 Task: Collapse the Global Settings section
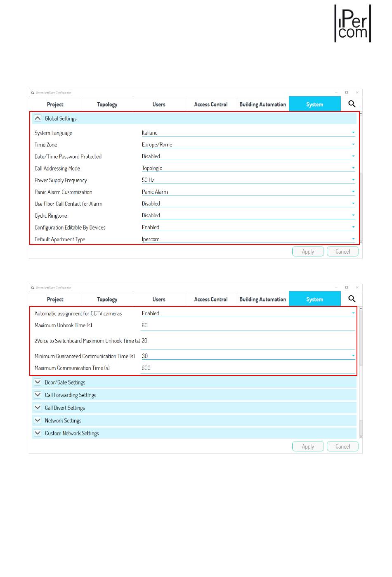coord(38,119)
